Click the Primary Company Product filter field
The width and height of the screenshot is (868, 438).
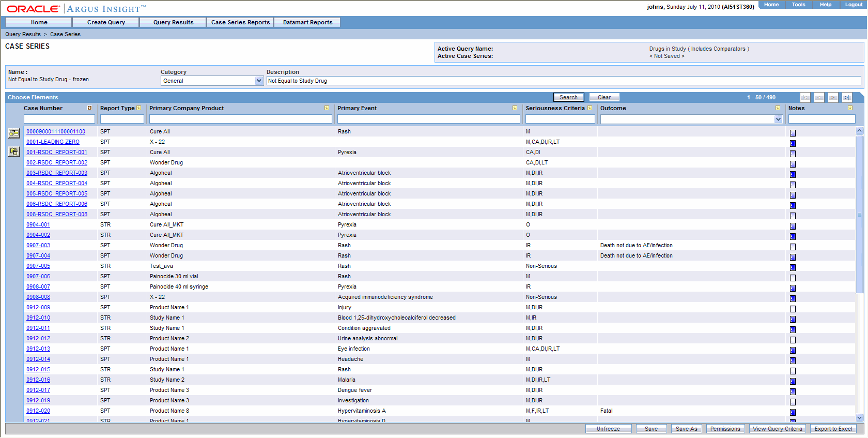click(x=240, y=119)
